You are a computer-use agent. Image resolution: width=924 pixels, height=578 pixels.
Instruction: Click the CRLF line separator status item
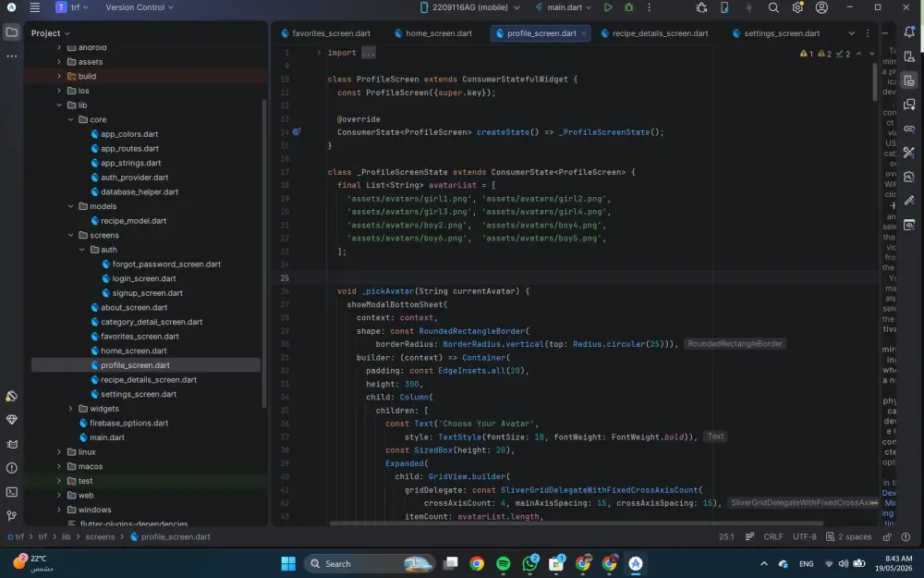773,536
